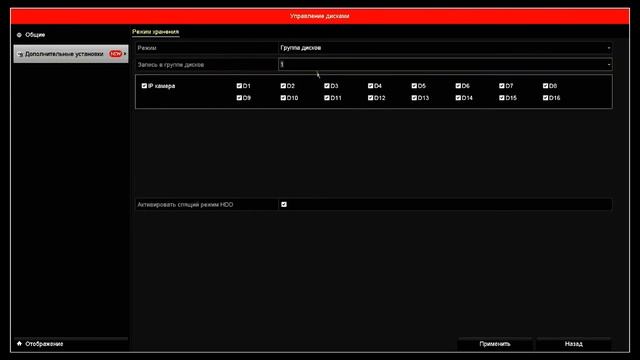The height and width of the screenshot is (360, 640).
Task: Click the Режим label text
Action: [147, 48]
